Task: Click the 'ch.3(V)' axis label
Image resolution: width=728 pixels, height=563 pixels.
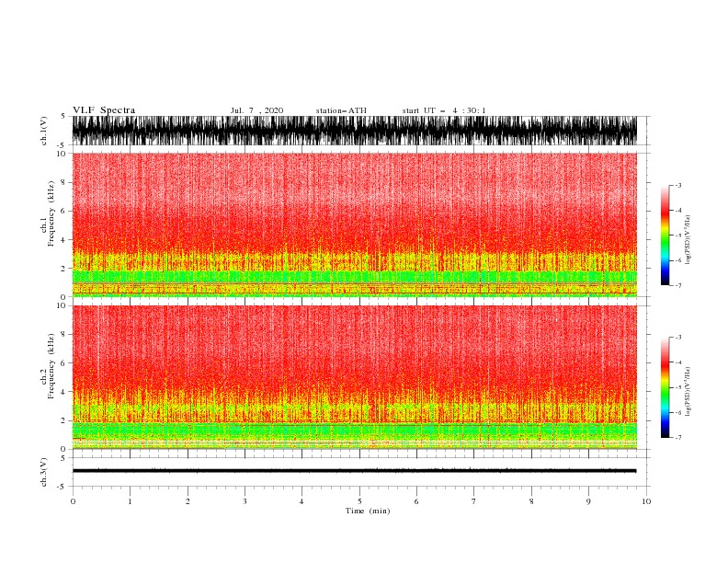Action: (44, 472)
